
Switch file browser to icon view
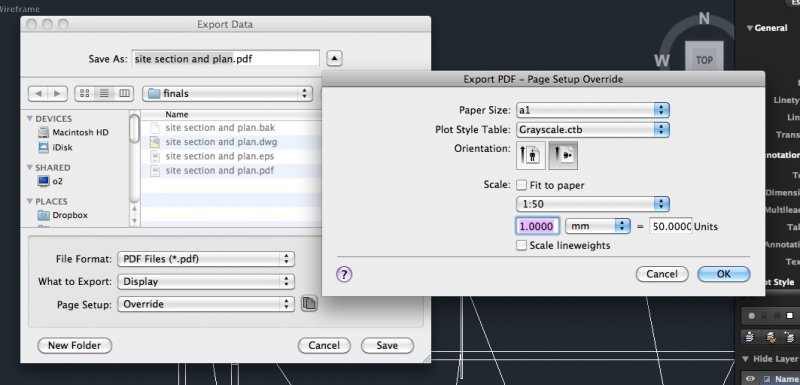pos(85,93)
